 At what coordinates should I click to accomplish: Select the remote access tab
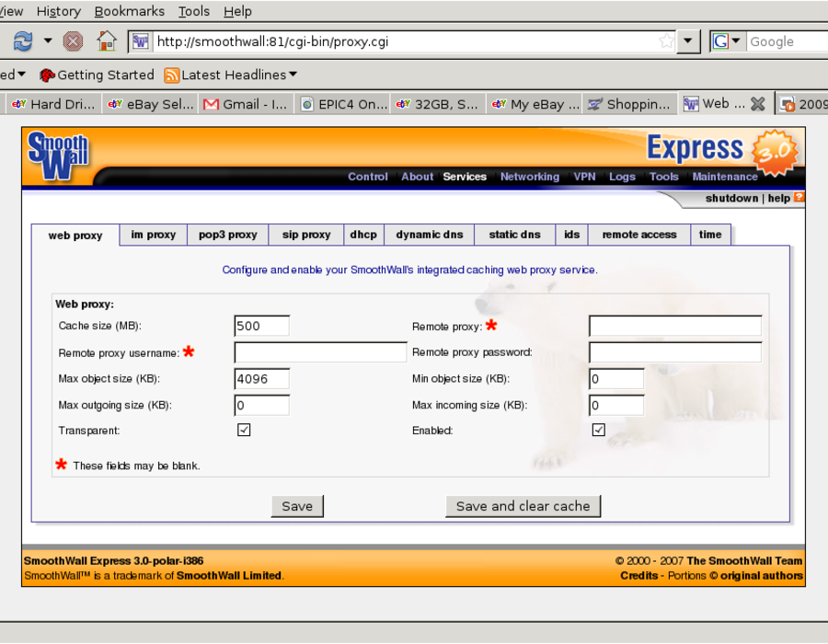(639, 235)
